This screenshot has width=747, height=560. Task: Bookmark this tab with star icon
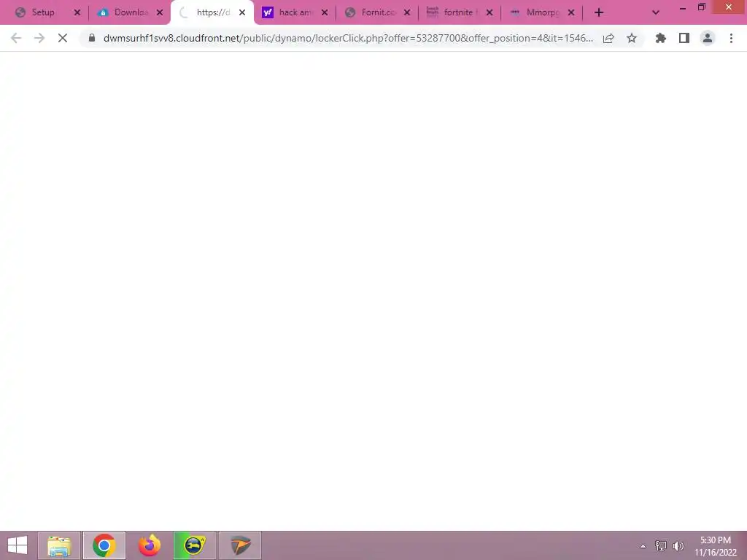click(632, 38)
